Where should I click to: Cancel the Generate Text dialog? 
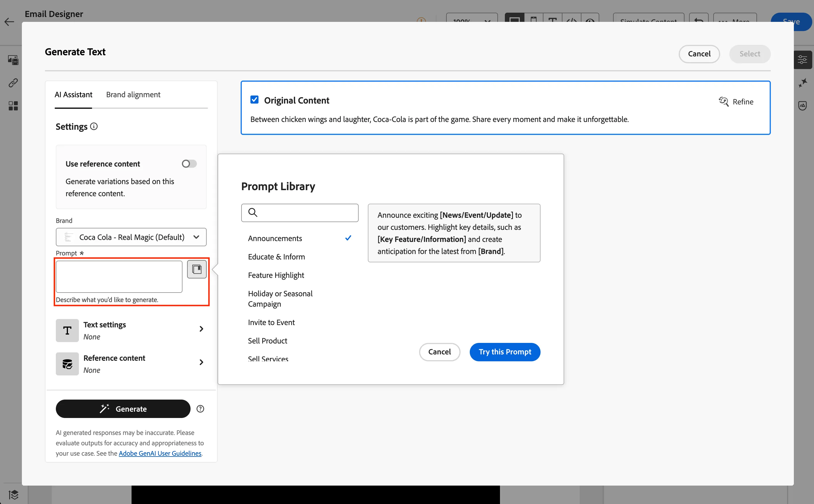(699, 54)
